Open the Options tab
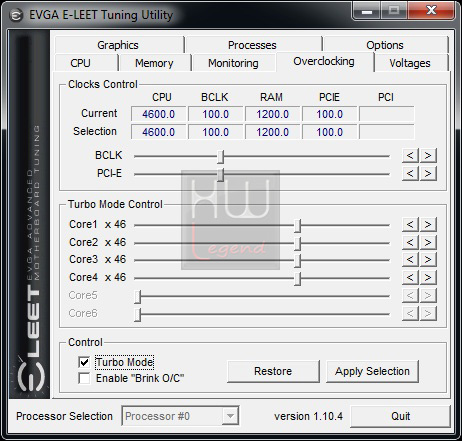The height and width of the screenshot is (441, 462). coord(385,45)
